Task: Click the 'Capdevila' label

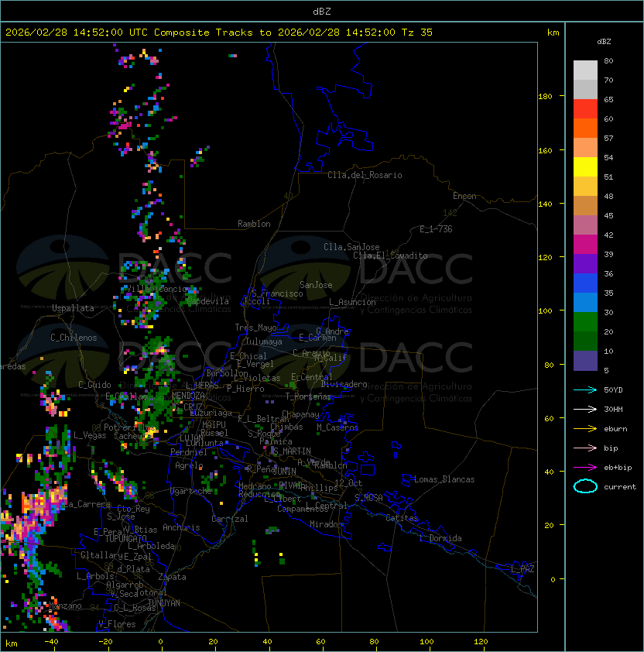Action: 208,301
